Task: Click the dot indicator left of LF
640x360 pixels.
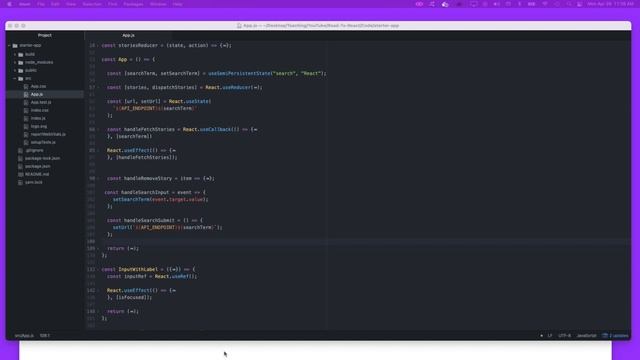Action: (x=541, y=336)
